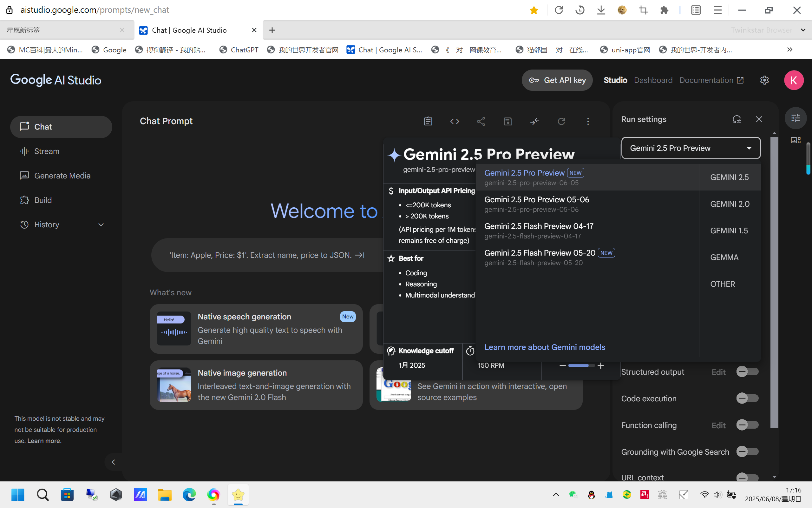Viewport: 812px width, 508px height.
Task: Save the prompt with the disk icon
Action: point(508,121)
